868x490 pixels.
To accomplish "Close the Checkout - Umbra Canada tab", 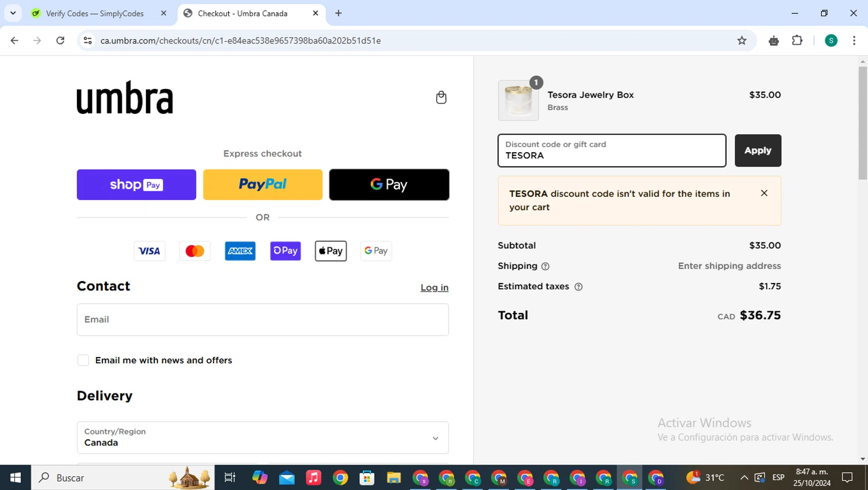I will (x=315, y=13).
